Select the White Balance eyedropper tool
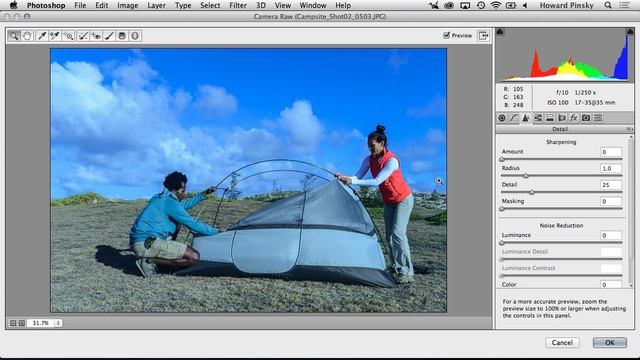The image size is (640, 360). coord(41,36)
